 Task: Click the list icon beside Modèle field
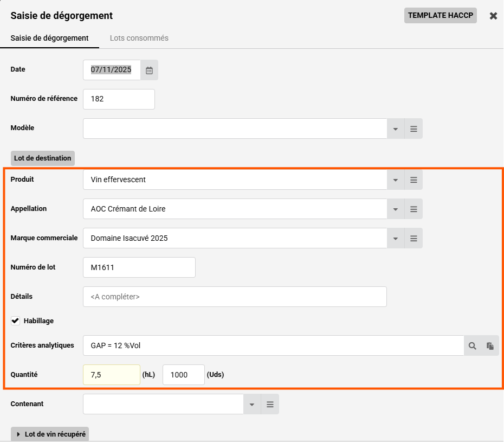413,129
